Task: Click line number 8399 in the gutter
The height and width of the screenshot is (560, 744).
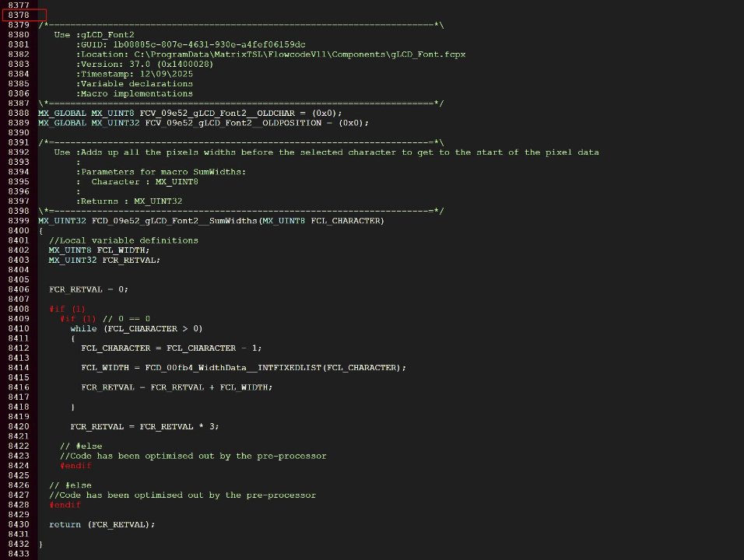Action: (19, 221)
